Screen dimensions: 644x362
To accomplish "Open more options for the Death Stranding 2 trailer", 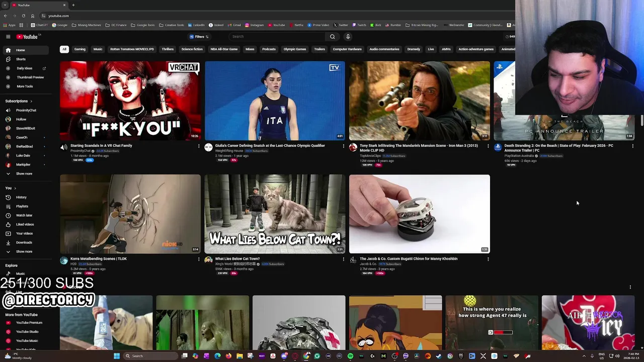I will tap(633, 146).
